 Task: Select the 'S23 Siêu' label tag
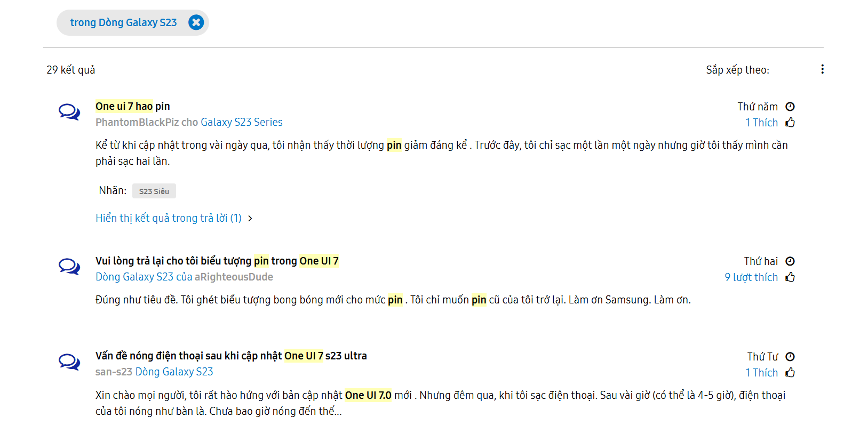point(154,191)
